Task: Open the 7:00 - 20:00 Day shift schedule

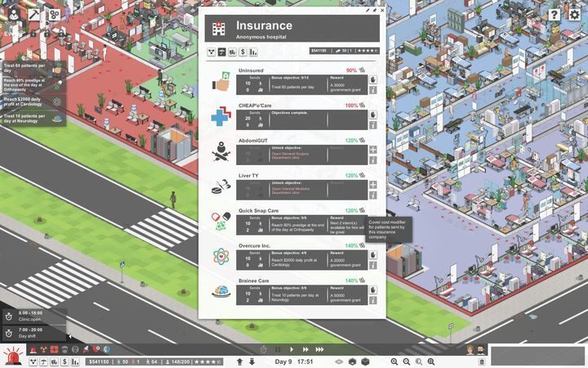Action: point(34,333)
